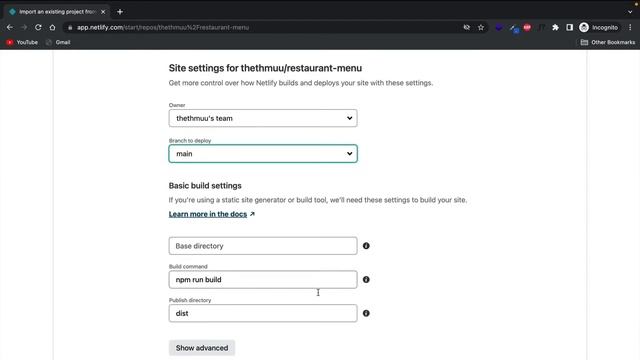Click the address bar URL

click(x=163, y=27)
